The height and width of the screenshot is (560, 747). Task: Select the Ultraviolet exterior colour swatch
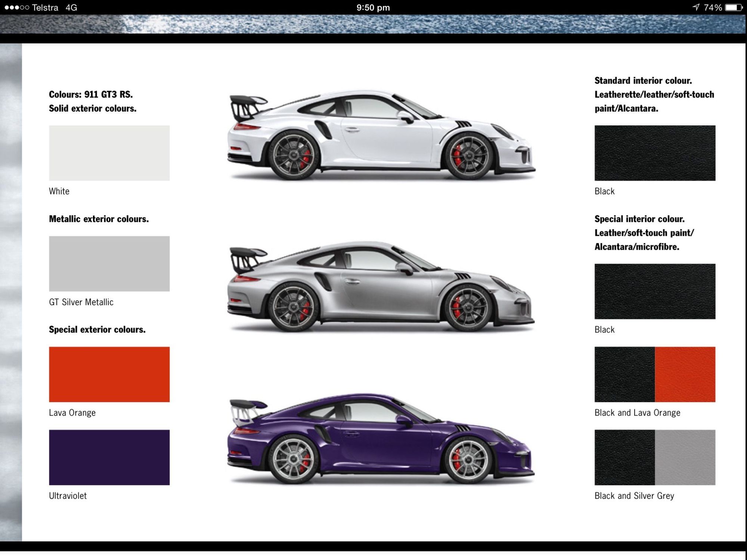pyautogui.click(x=109, y=457)
